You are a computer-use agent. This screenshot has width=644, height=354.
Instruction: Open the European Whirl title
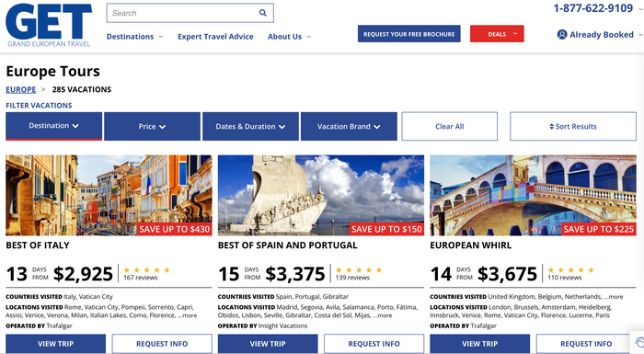pyautogui.click(x=471, y=246)
